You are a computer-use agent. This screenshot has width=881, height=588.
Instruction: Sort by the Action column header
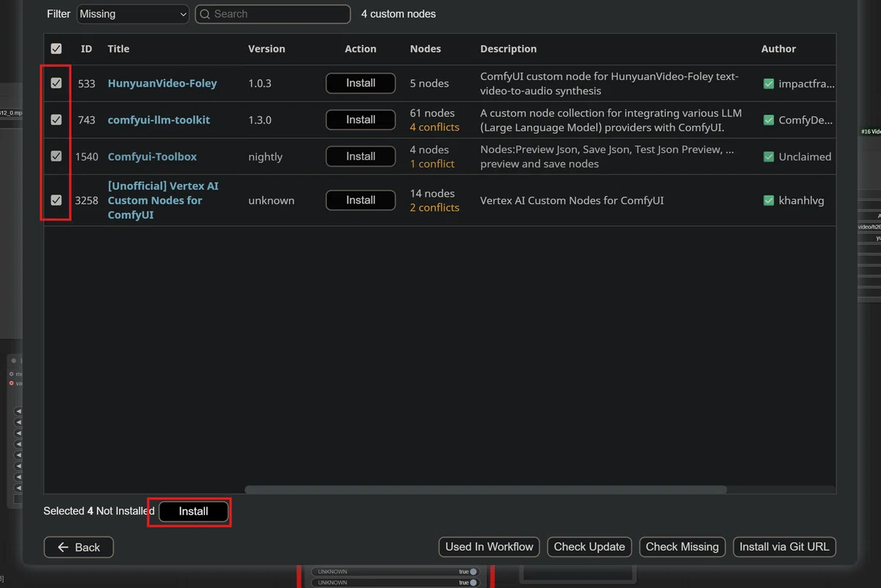pyautogui.click(x=360, y=48)
